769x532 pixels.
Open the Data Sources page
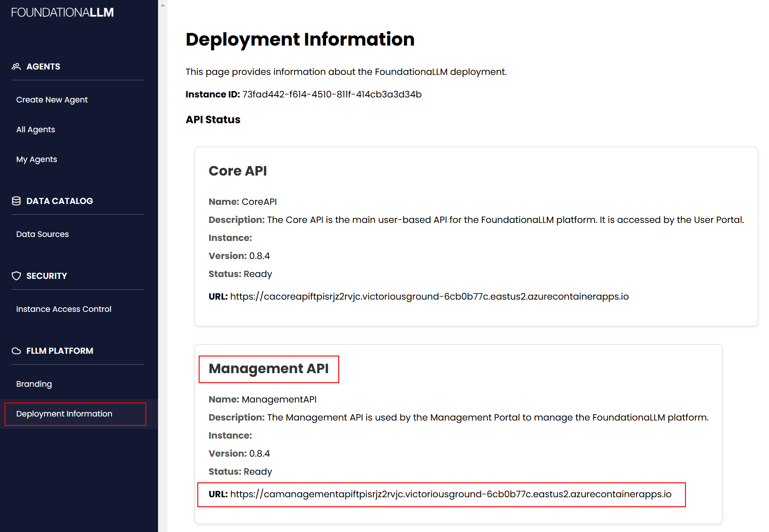coord(42,234)
